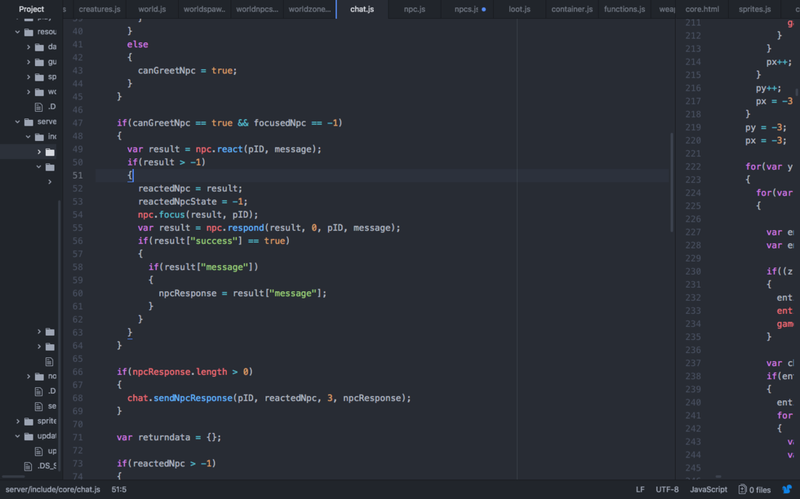Click the project tree horizontal scrollbar

click(x=13, y=477)
